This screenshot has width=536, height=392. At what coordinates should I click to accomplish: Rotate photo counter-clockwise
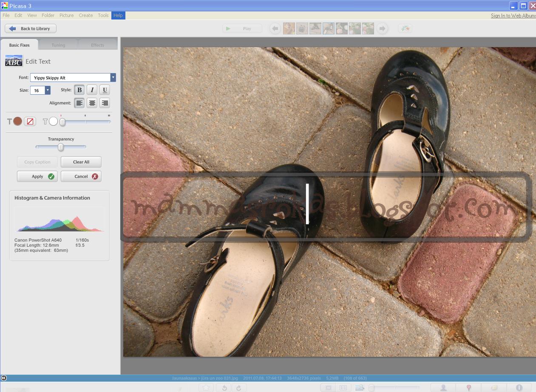pyautogui.click(x=224, y=387)
